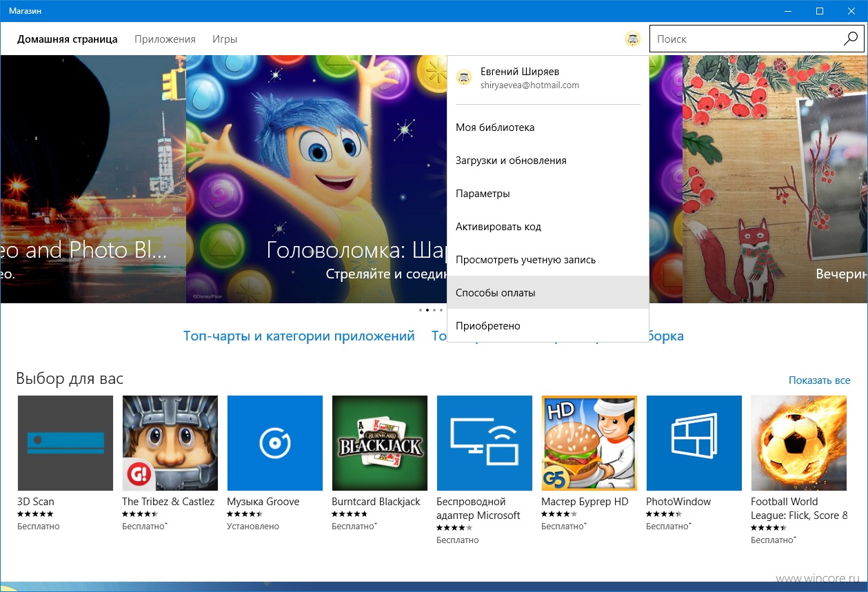Open Беспроводной адаптер Microsoft app icon
This screenshot has width=868, height=592.
coord(485,443)
